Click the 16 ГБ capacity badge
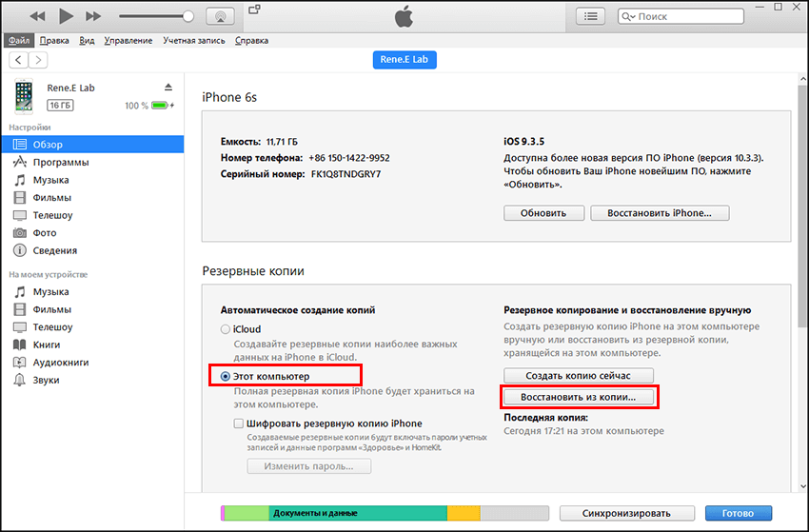This screenshot has width=809, height=532. click(60, 106)
